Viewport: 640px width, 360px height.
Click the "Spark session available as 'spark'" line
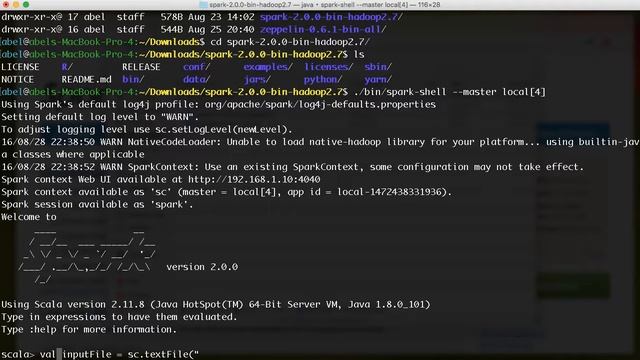(x=97, y=204)
